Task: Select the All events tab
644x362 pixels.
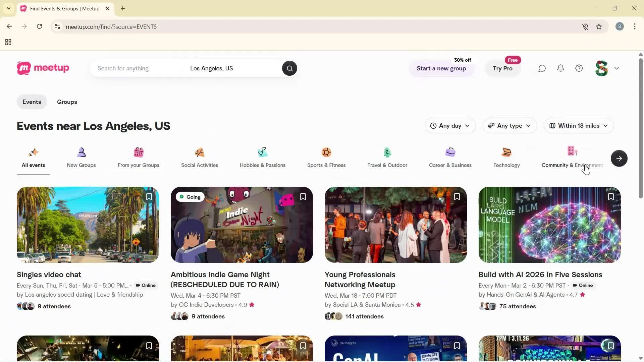Action: (x=33, y=158)
